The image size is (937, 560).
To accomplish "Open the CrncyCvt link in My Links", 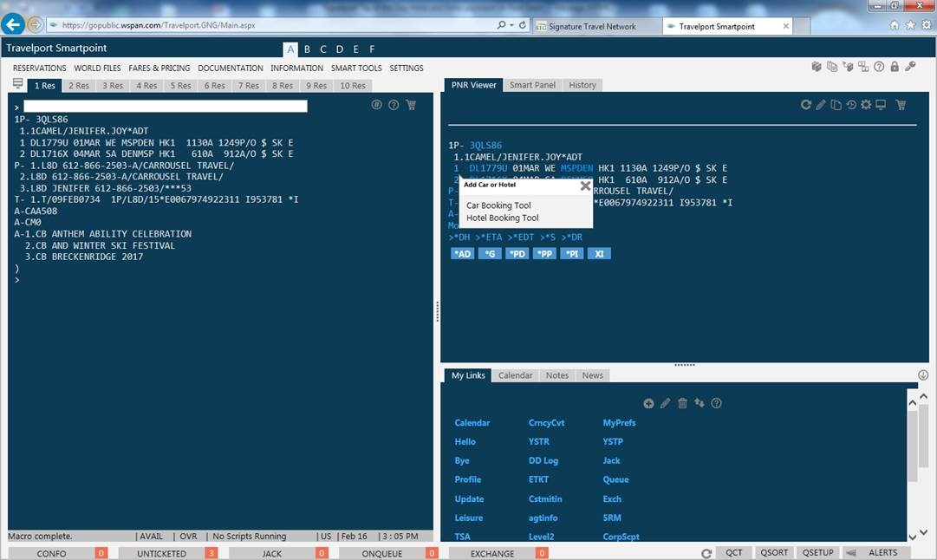I will coord(546,422).
